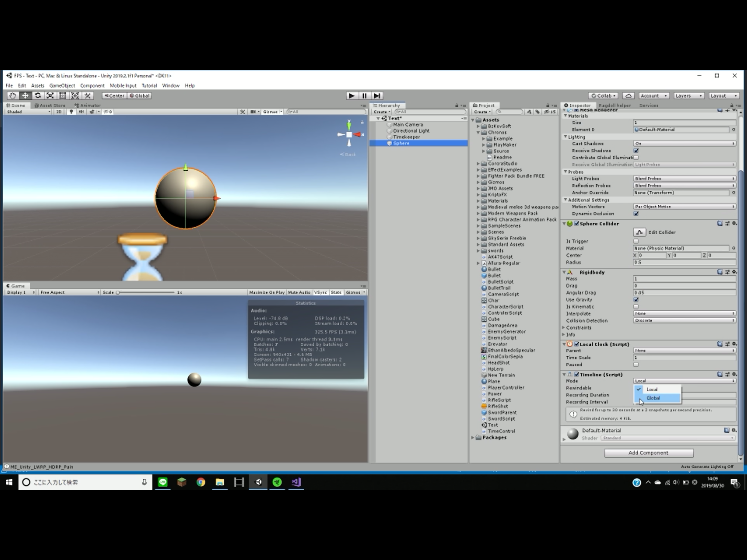
Task: Select the Rect Transform tool
Action: pyautogui.click(x=62, y=96)
